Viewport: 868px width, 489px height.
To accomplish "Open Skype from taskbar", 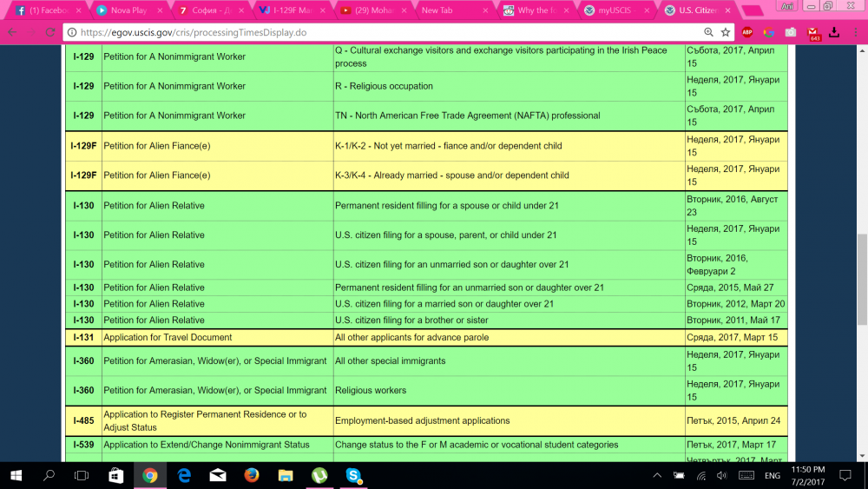I will pyautogui.click(x=354, y=476).
